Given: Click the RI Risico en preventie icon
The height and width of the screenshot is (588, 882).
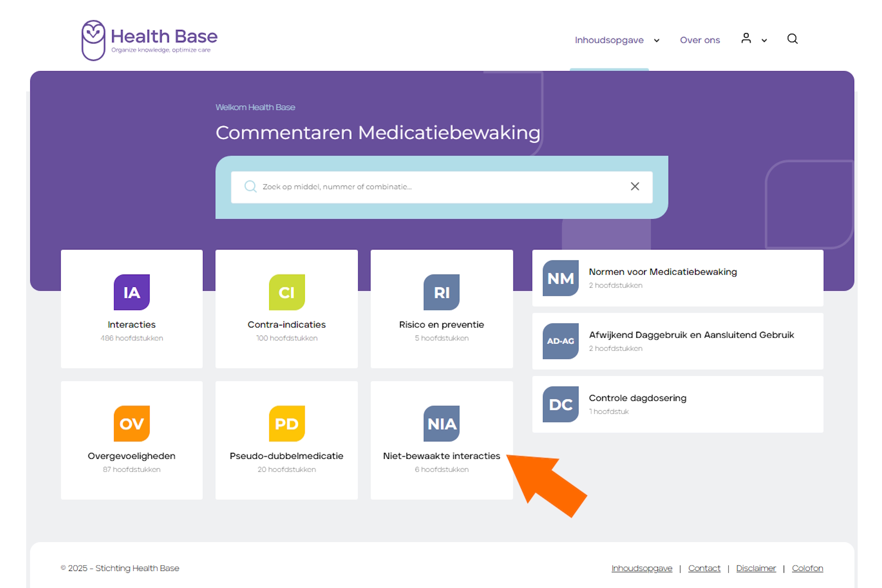Looking at the screenshot, I should 441,292.
